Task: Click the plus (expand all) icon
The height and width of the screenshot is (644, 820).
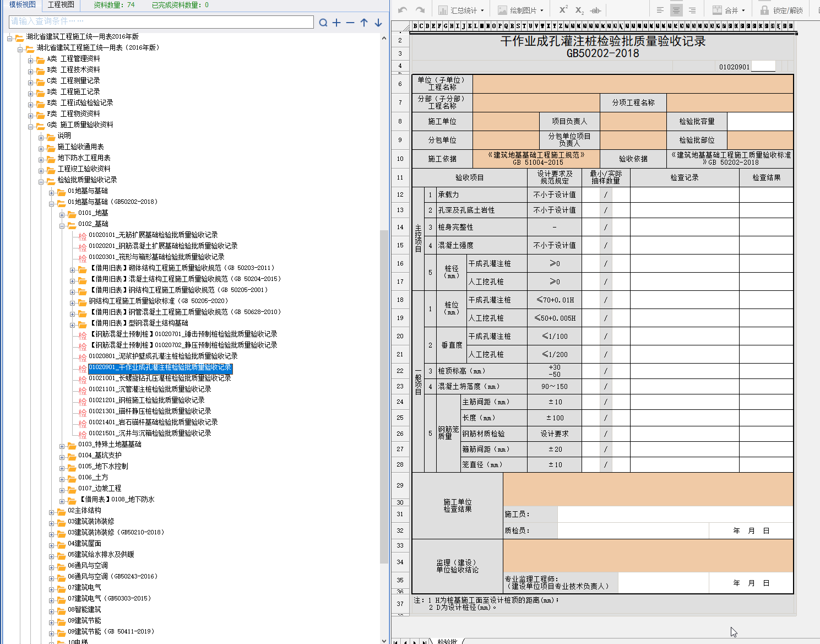Action: [x=336, y=23]
